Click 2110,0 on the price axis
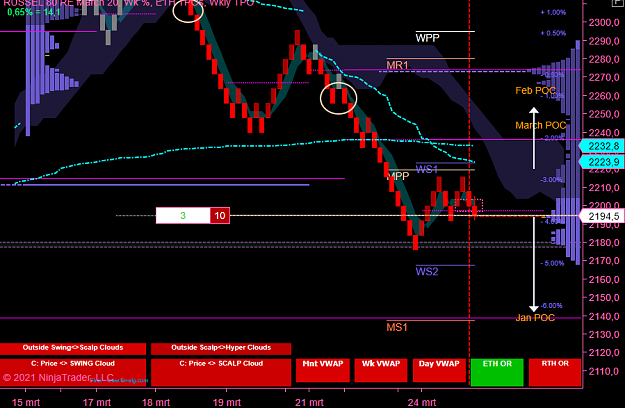Screen dimensions: 625x408 [604, 371]
